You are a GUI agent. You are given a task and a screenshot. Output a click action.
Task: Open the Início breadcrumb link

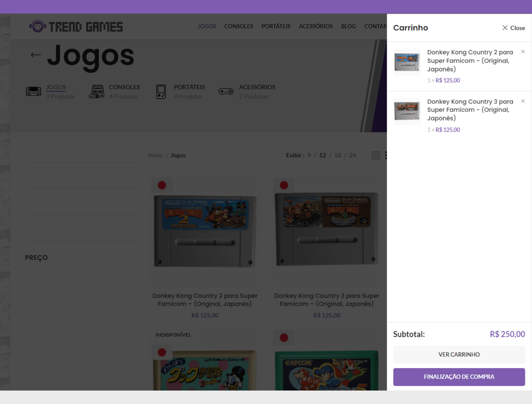(155, 155)
